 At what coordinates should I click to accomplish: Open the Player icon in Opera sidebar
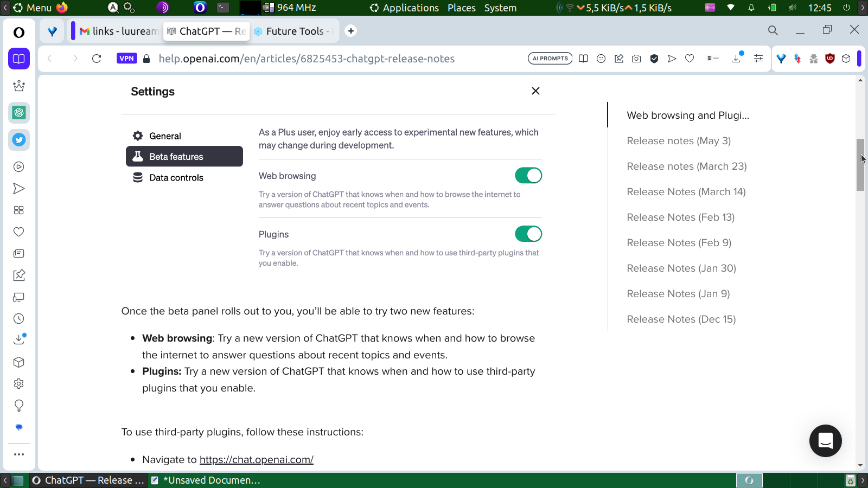coord(19,167)
